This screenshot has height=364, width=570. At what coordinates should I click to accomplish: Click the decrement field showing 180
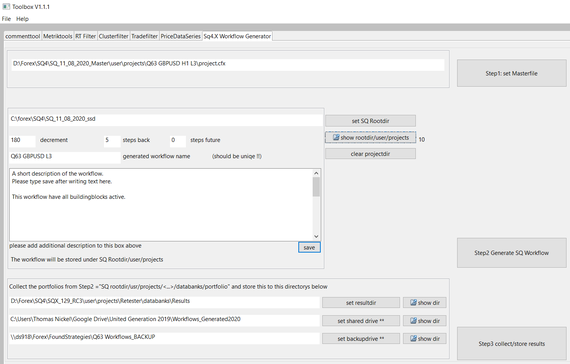tap(23, 141)
